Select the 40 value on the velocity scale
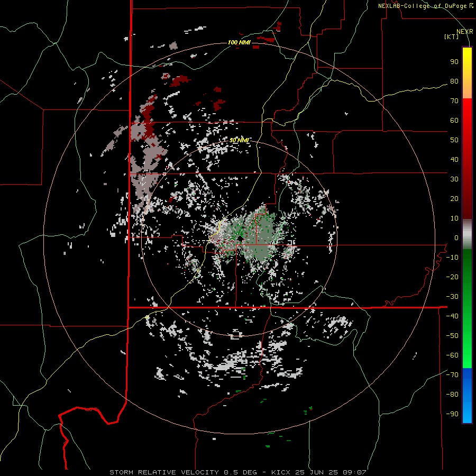476x476 pixels. 454,159
